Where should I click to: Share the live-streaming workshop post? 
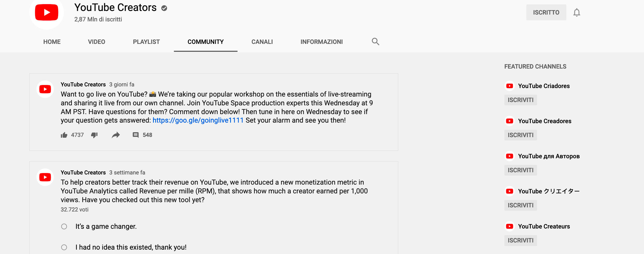[x=116, y=135]
